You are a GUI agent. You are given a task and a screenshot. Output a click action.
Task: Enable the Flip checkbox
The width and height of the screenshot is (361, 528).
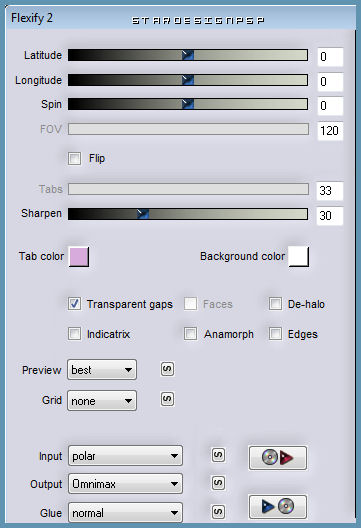74,158
